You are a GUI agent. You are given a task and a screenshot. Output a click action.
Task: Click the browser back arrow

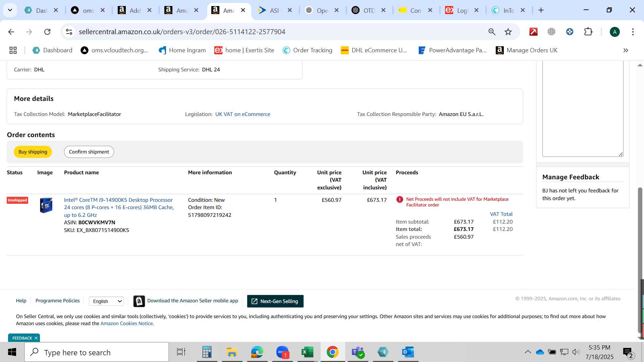pos(11,32)
